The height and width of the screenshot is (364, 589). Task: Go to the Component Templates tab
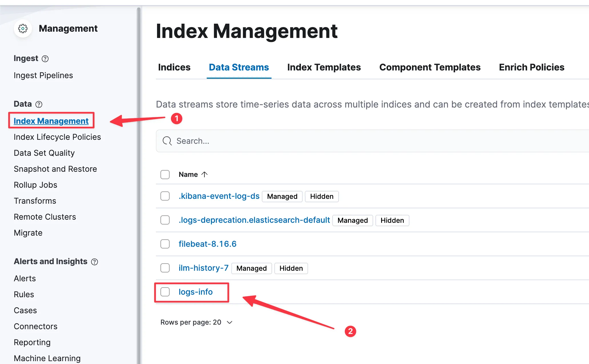pyautogui.click(x=430, y=67)
